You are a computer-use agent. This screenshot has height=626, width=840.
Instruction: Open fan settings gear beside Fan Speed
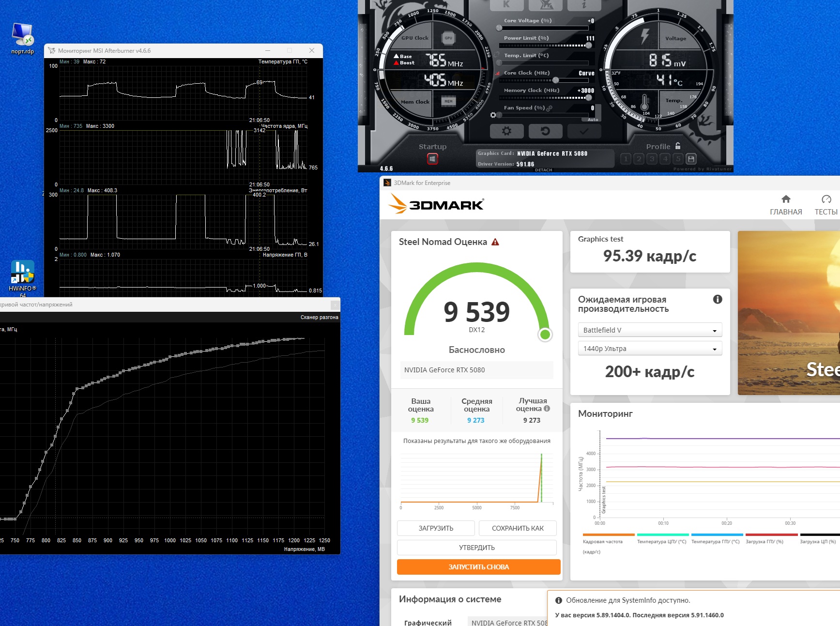493,115
